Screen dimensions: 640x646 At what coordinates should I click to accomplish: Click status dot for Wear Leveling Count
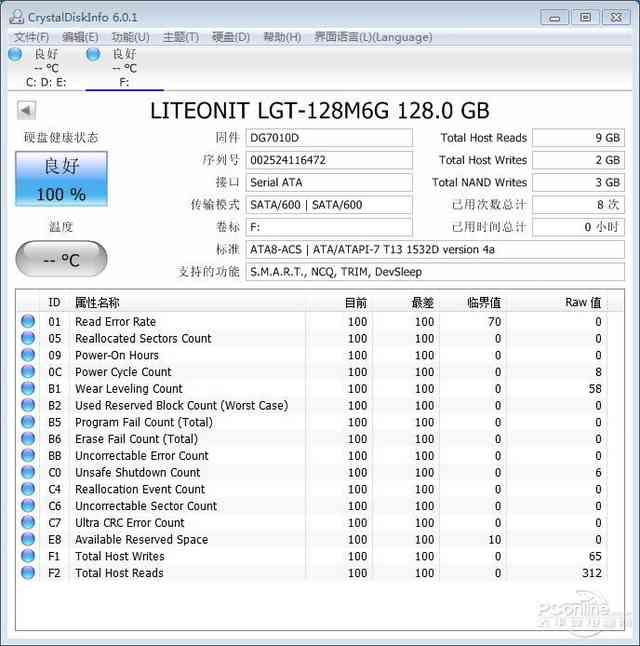[x=28, y=389]
